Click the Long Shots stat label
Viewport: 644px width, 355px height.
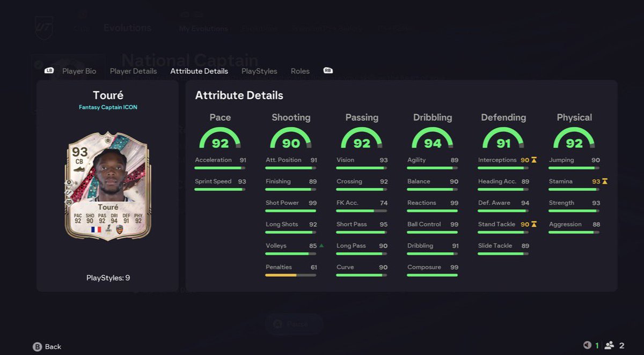pos(282,224)
